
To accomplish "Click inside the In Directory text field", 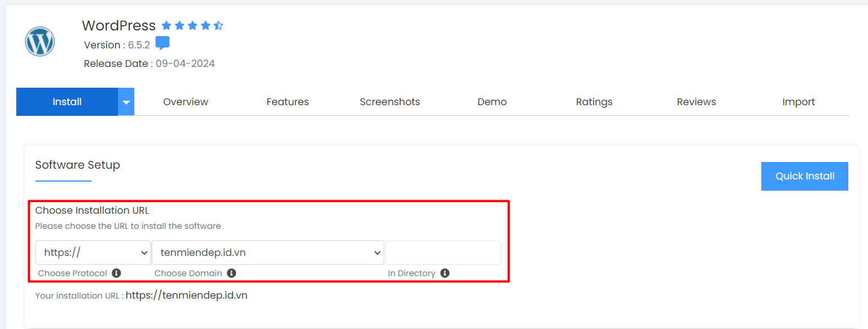I will coord(443,253).
